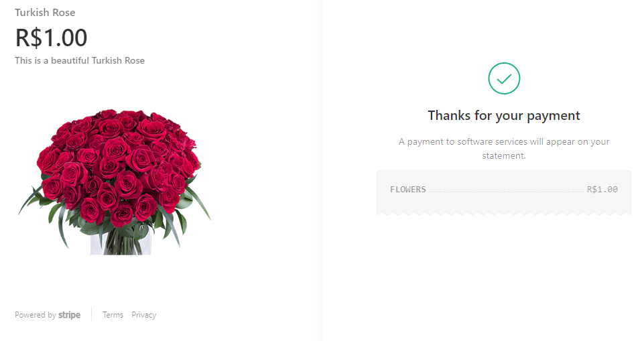Click the 'Thanks for your payment' heading
This screenshot has height=341, width=644.
click(504, 115)
